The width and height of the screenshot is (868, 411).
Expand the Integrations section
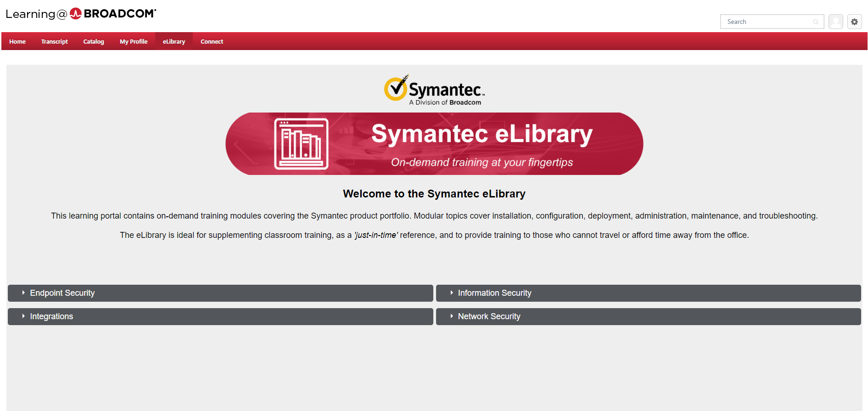[51, 316]
